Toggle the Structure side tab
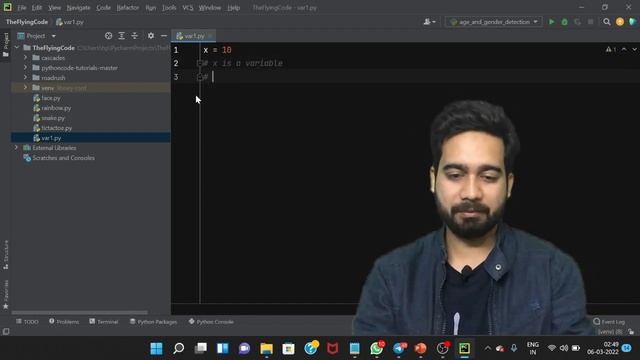Image resolution: width=640 pixels, height=360 pixels. click(6, 254)
